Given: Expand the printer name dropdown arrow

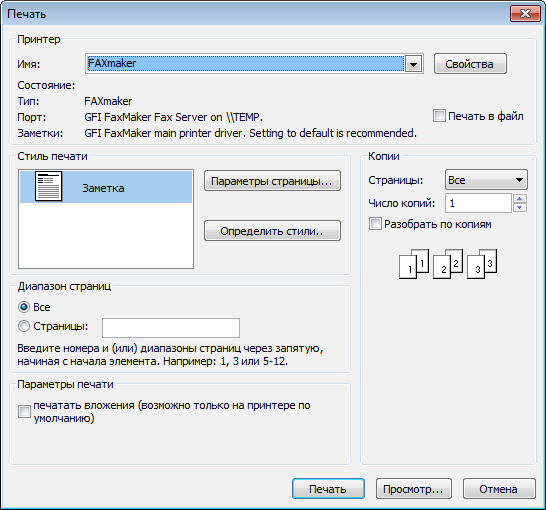Looking at the screenshot, I should pyautogui.click(x=413, y=64).
